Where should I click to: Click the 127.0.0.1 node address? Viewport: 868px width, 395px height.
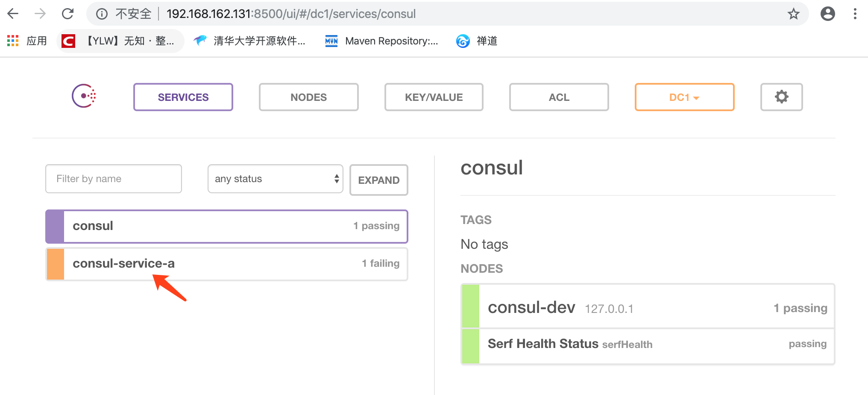[609, 309]
